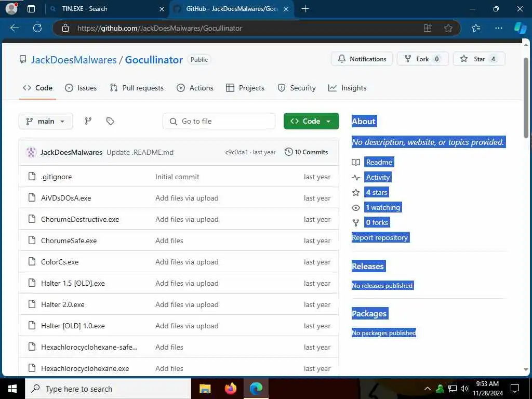Open the ChorumeSafe.exe file
This screenshot has width=532, height=399.
click(69, 241)
